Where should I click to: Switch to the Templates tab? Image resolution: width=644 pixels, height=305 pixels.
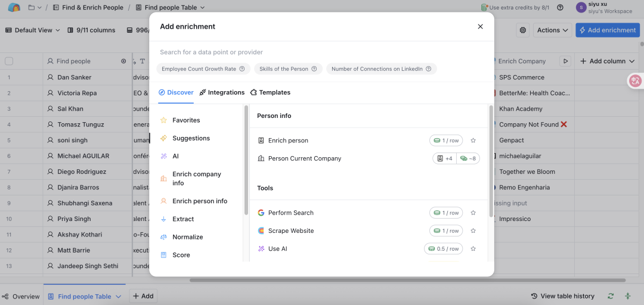pos(270,92)
